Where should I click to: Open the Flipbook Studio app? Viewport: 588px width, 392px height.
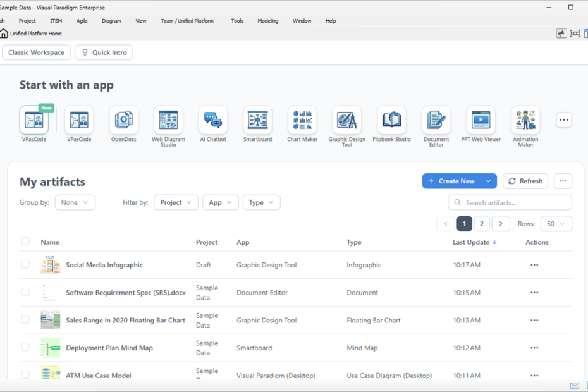tap(391, 120)
